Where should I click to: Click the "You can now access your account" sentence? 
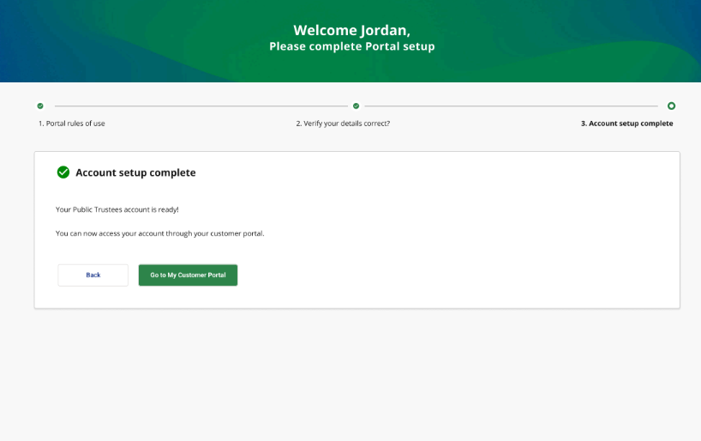point(159,233)
